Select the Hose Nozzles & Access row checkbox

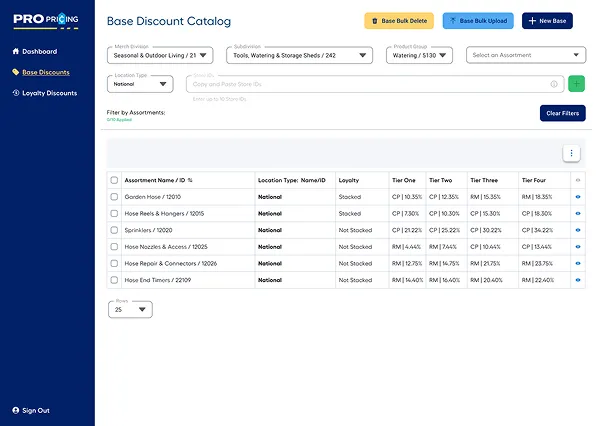(x=114, y=247)
